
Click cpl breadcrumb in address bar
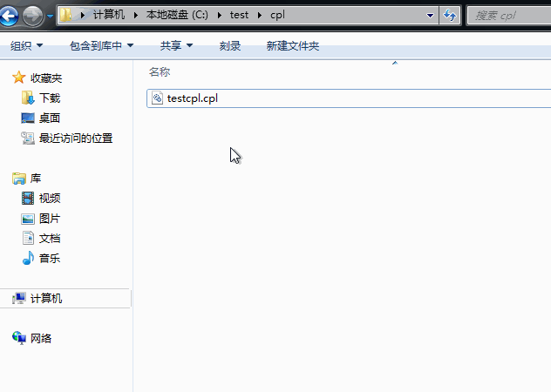pyautogui.click(x=277, y=16)
